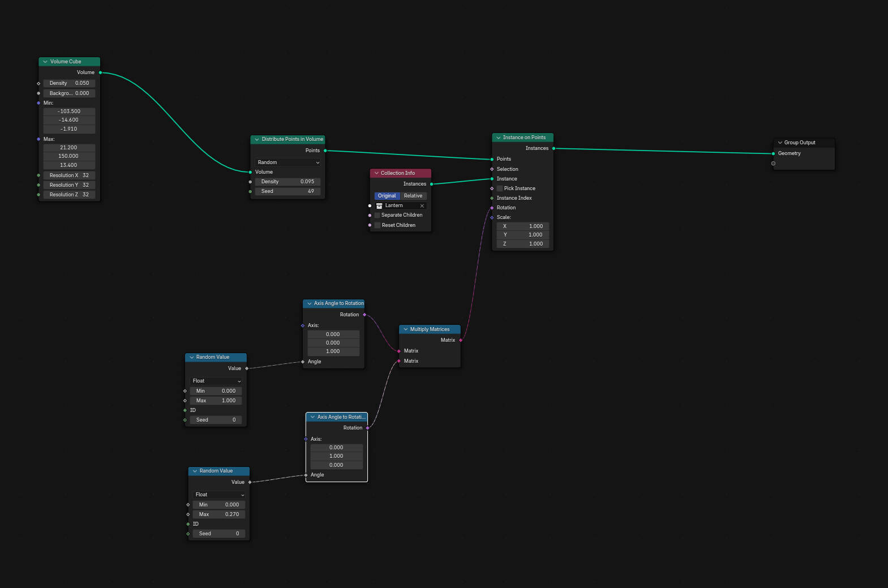Image resolution: width=888 pixels, height=588 pixels.
Task: Collapse the Multiply Matrices node chevron
Action: tap(406, 329)
